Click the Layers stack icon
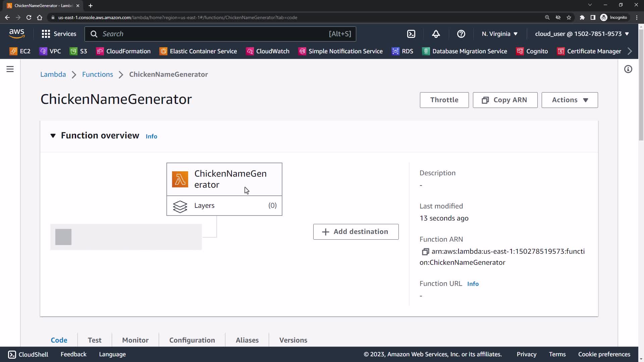 click(180, 206)
